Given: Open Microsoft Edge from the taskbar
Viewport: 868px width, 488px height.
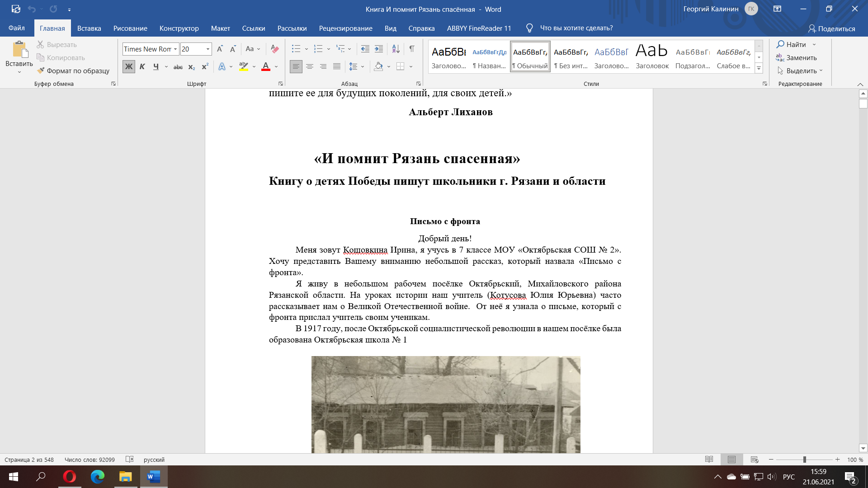Looking at the screenshot, I should click(97, 477).
